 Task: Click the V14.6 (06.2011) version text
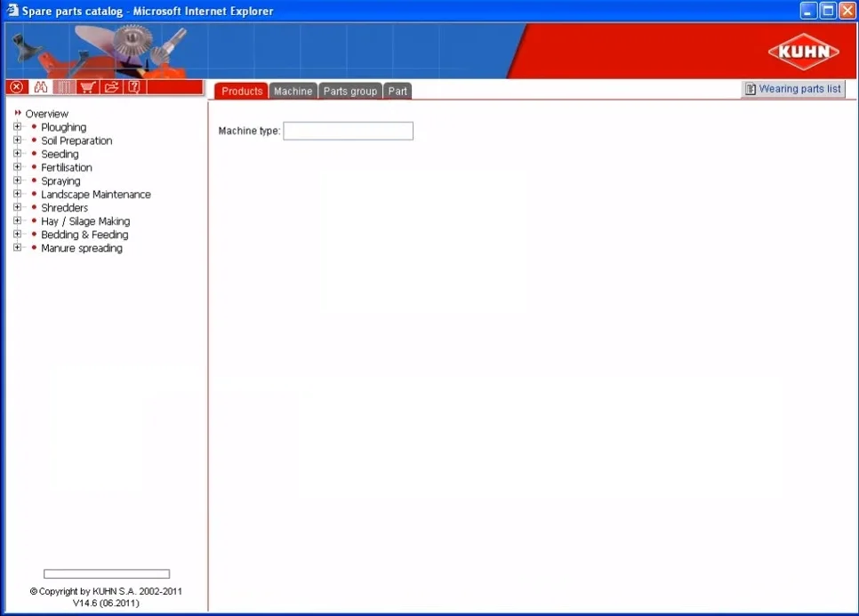(x=106, y=603)
